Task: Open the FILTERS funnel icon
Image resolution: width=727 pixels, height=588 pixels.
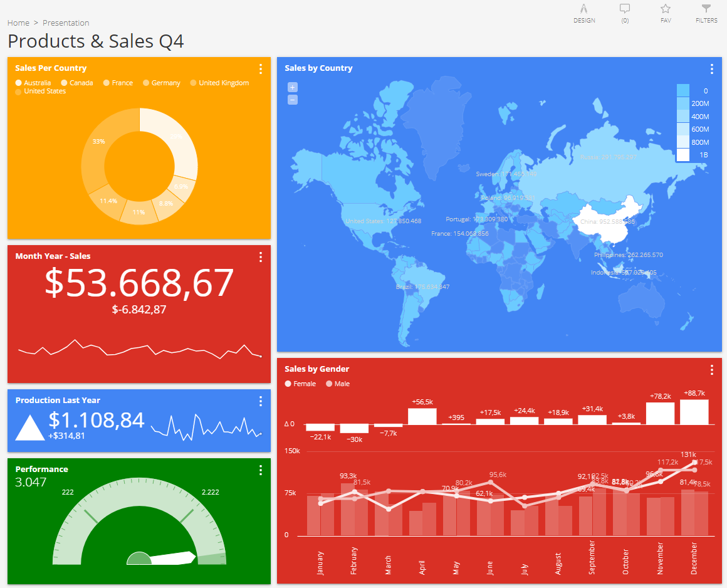Action: click(x=706, y=13)
